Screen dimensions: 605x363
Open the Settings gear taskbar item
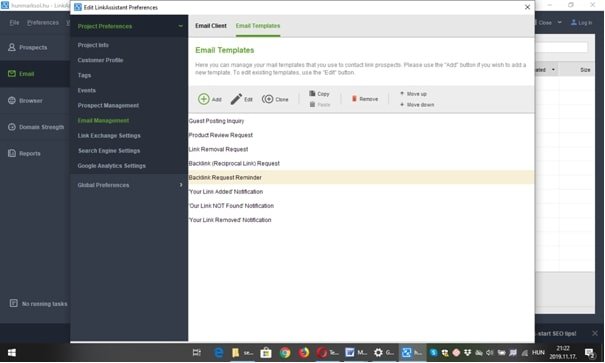pos(384,353)
